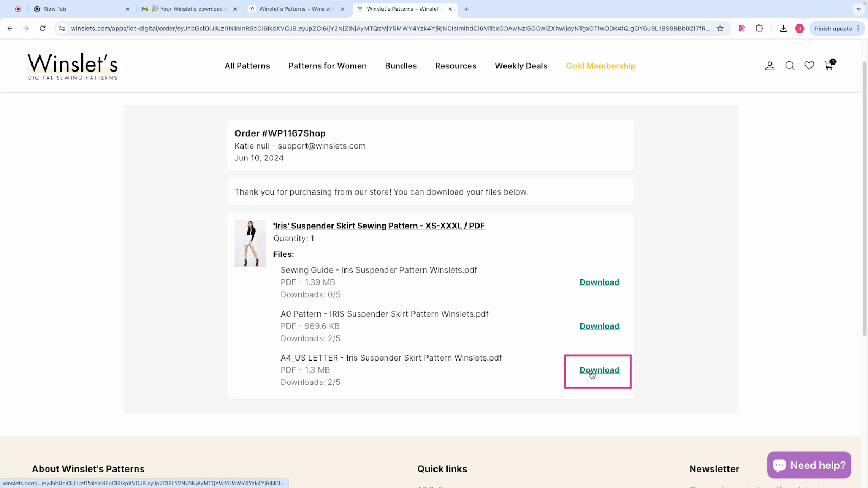View site information icon in address bar
The image size is (868, 488).
coord(62,29)
